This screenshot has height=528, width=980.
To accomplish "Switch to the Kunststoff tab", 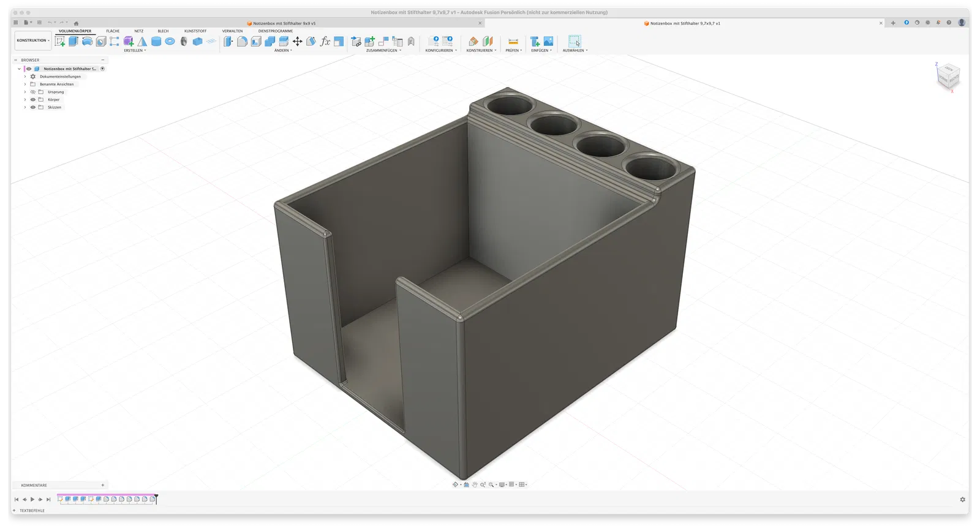I will pyautogui.click(x=195, y=31).
